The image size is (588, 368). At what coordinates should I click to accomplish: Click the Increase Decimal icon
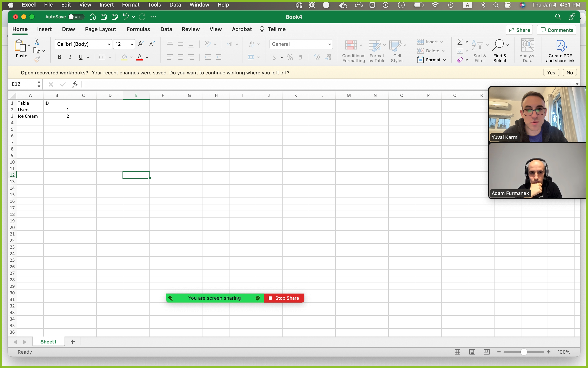[317, 57]
